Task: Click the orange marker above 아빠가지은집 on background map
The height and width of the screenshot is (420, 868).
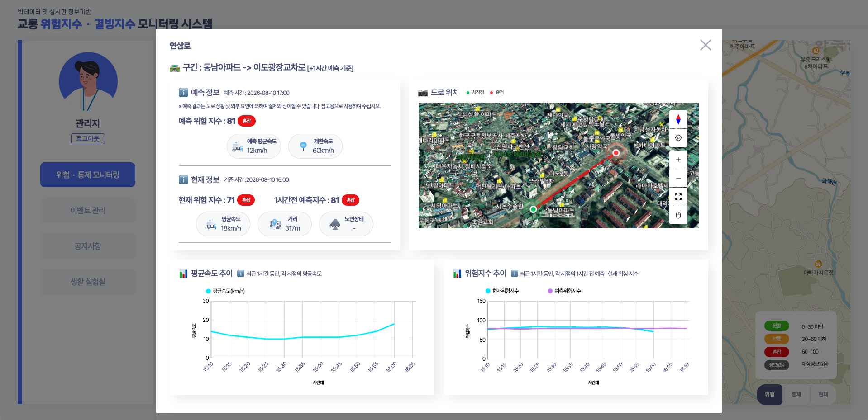Action: (x=818, y=264)
